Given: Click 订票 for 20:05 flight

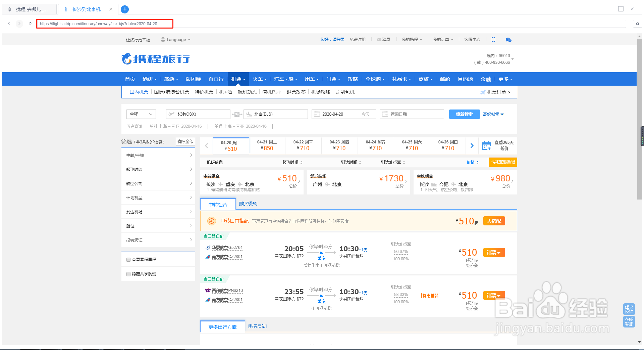Looking at the screenshot, I should pyautogui.click(x=494, y=253).
